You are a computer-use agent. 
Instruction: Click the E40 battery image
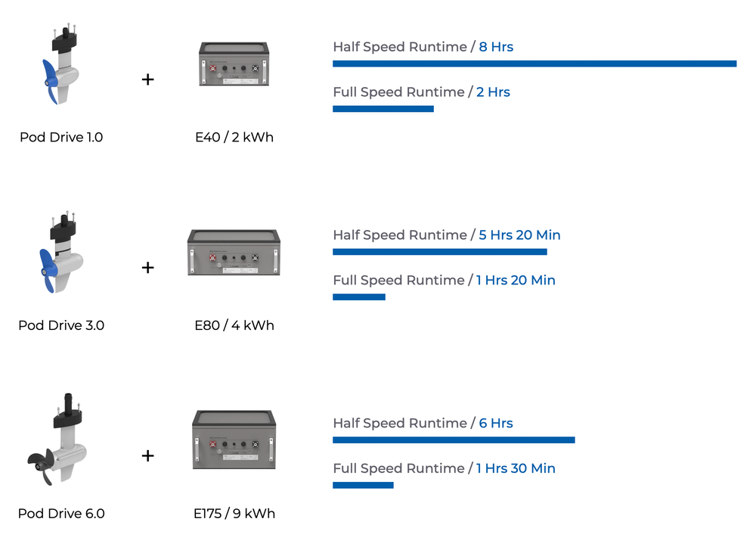click(234, 64)
